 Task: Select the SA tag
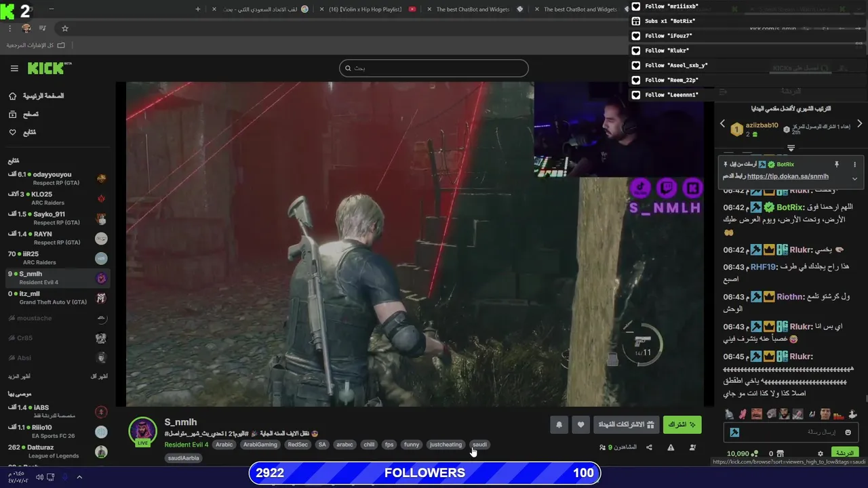[x=322, y=445]
